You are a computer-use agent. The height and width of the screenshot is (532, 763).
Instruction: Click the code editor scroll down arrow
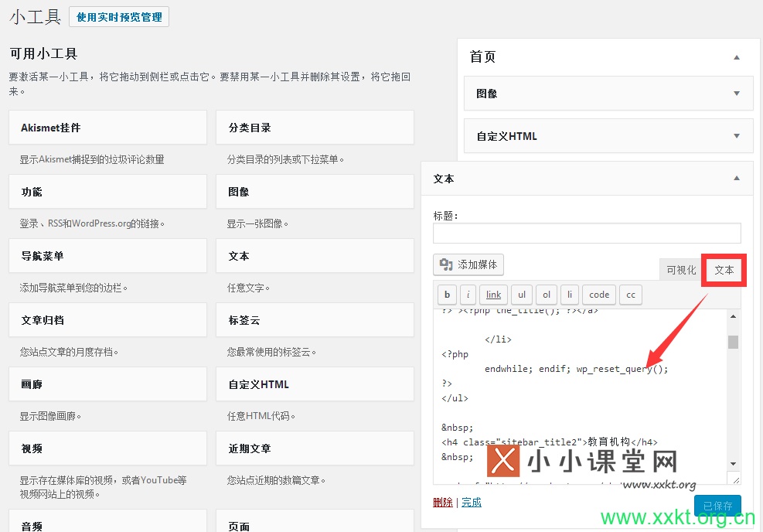733,464
